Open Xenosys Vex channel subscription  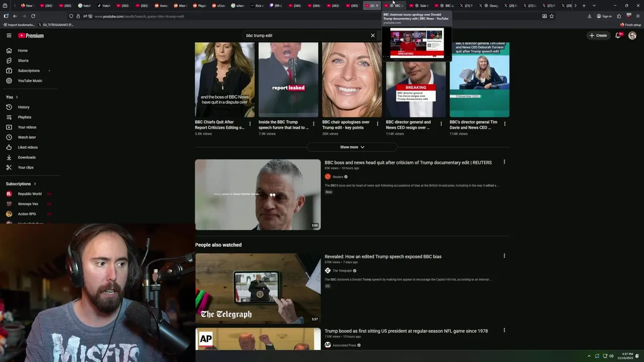click(x=28, y=204)
